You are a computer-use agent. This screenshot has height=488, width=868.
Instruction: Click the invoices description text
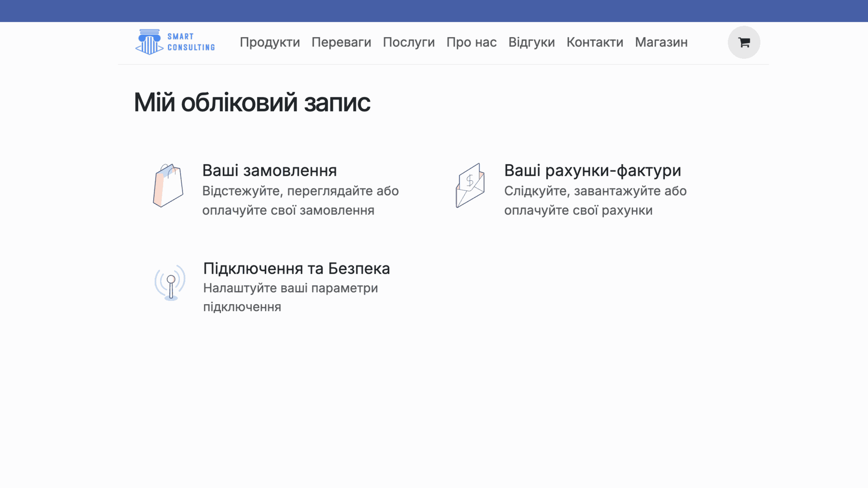(x=595, y=201)
